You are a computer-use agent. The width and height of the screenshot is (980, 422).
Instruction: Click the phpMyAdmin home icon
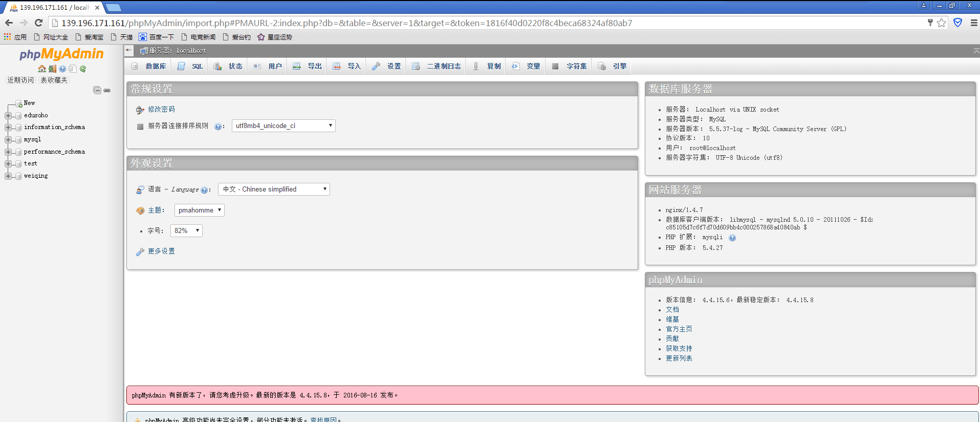click(42, 69)
